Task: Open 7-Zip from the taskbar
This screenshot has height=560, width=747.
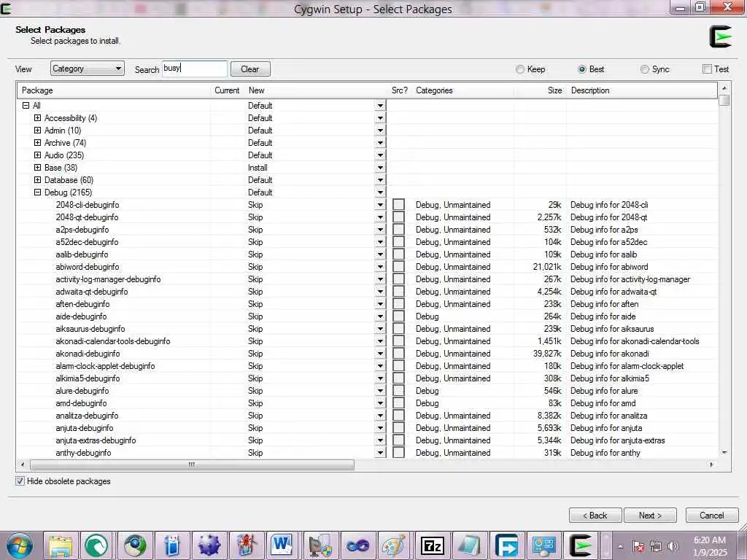Action: [432, 545]
